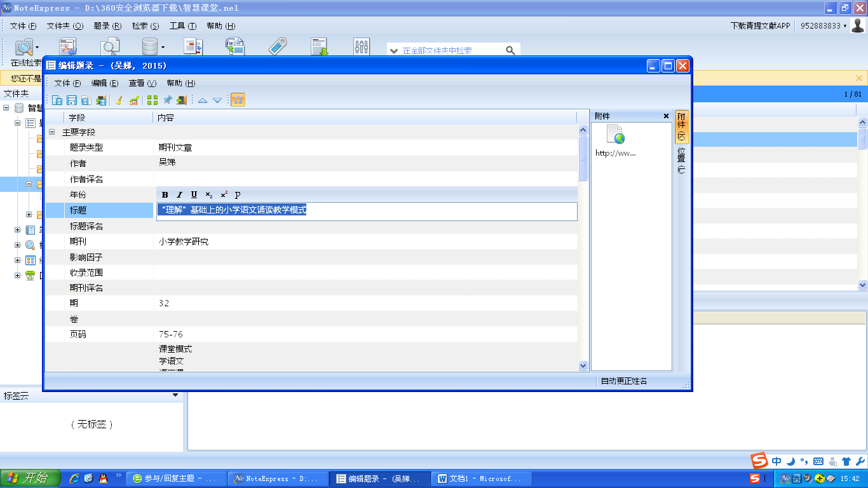Click save-and-close icon with green arrow
The image size is (868, 488).
101,100
